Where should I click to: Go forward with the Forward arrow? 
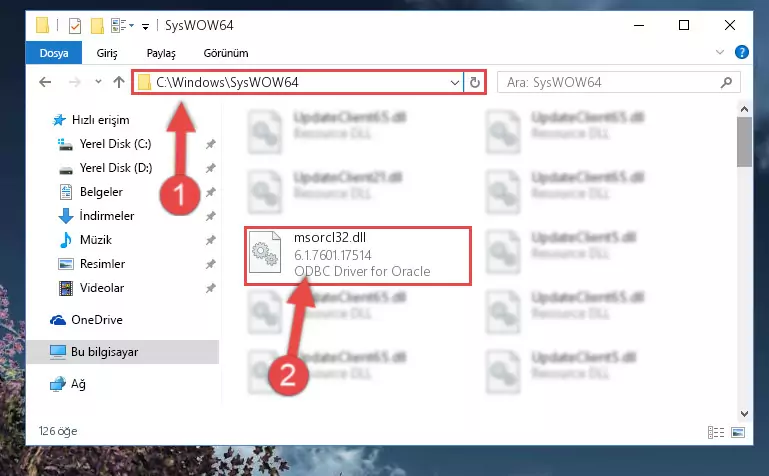coord(75,82)
